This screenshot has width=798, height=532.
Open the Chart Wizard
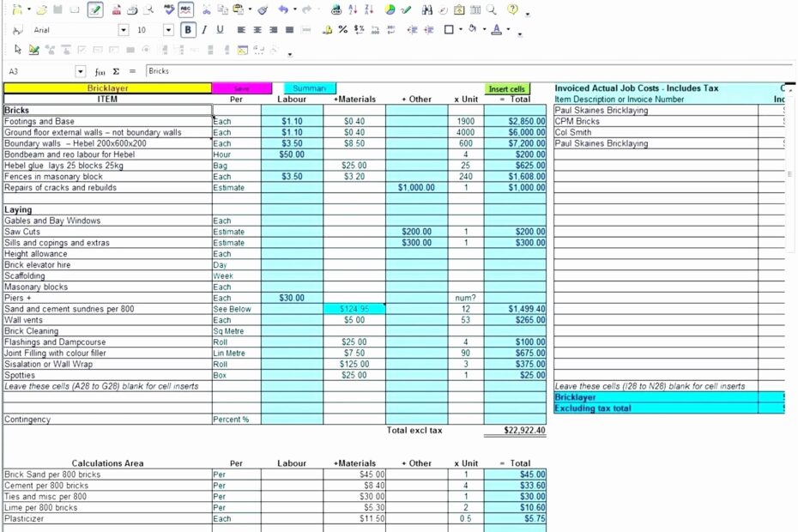point(390,9)
